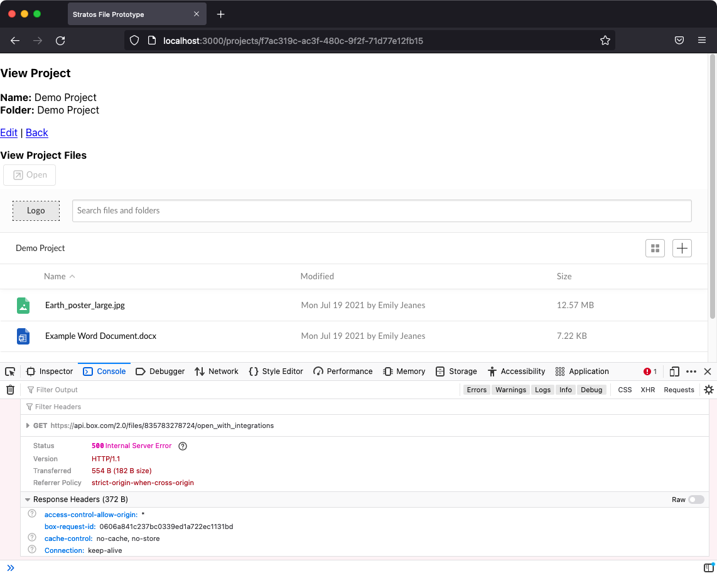Click the Word document file icon
This screenshot has height=588, width=717.
tap(23, 336)
